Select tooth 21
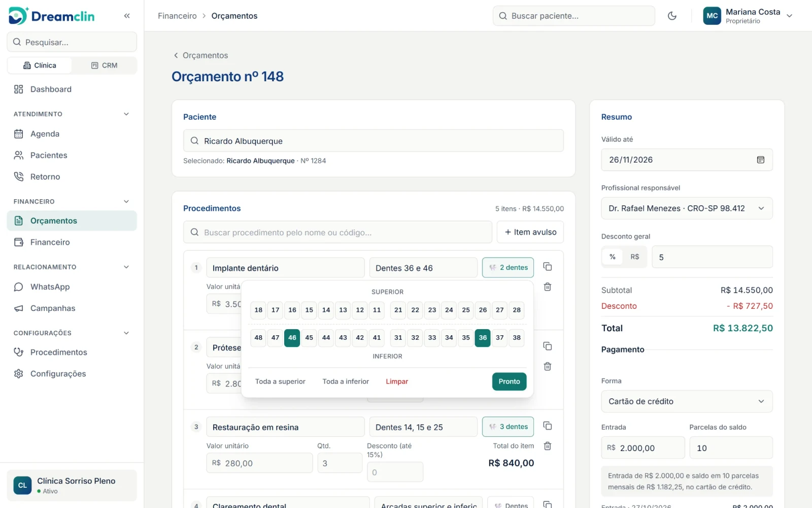The height and width of the screenshot is (508, 812). click(x=398, y=310)
